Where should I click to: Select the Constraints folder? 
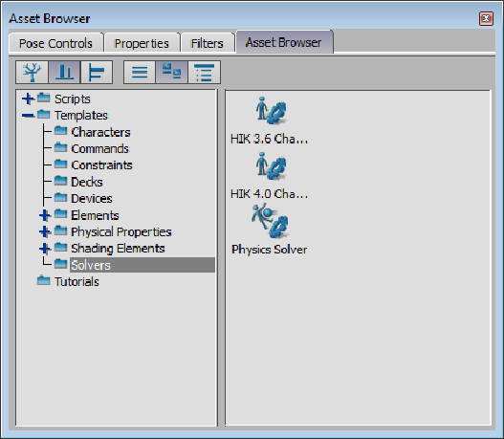[101, 165]
